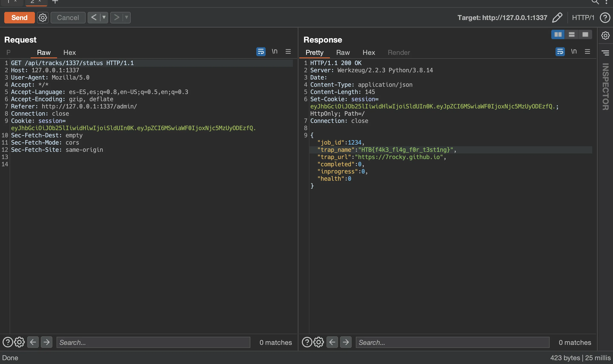Viewport: 613px width, 364px height.
Task: Open Response search settings gear
Action: point(319,342)
